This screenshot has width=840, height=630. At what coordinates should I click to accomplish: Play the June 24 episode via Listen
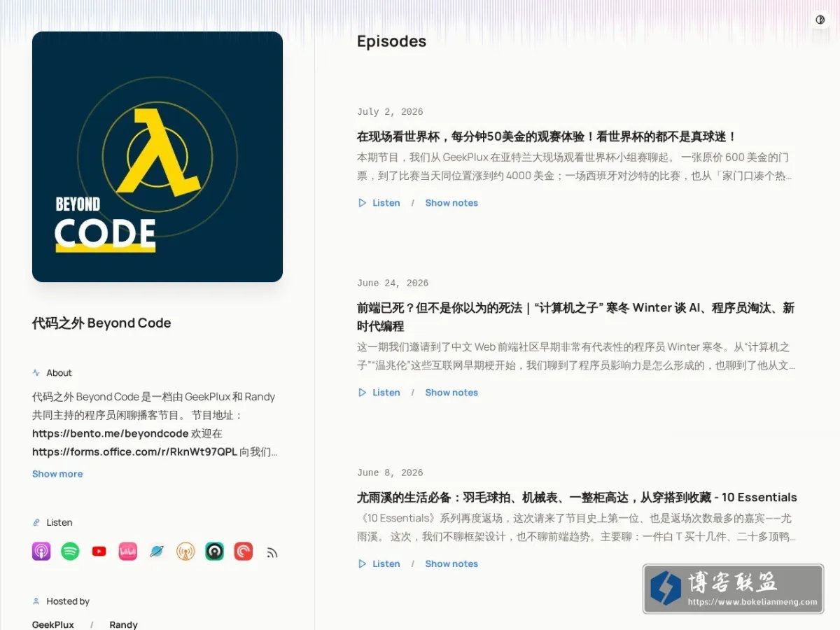(379, 393)
